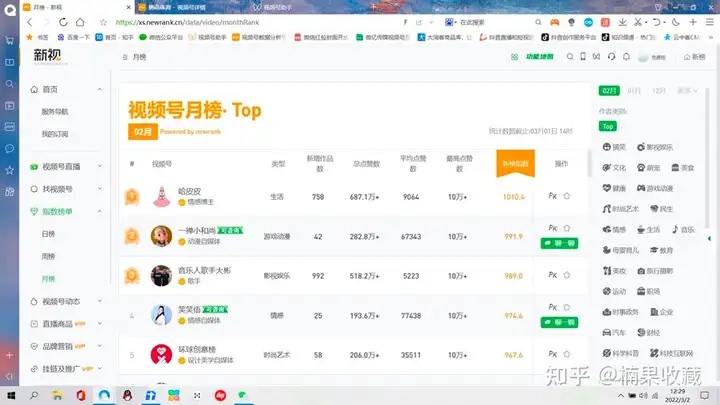Open the headset customer service icon
Viewport: 720px width, 405px height.
[x=611, y=56]
